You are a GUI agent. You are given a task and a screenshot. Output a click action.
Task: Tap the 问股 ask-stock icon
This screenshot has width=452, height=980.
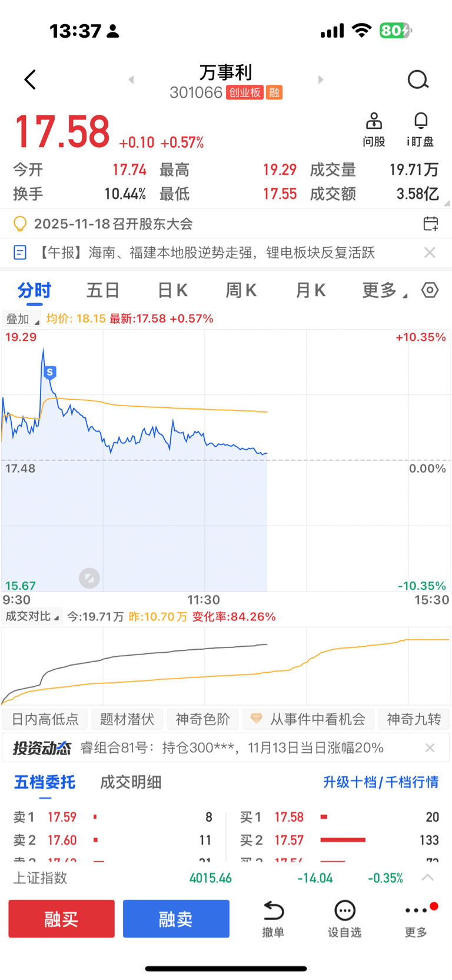374,122
